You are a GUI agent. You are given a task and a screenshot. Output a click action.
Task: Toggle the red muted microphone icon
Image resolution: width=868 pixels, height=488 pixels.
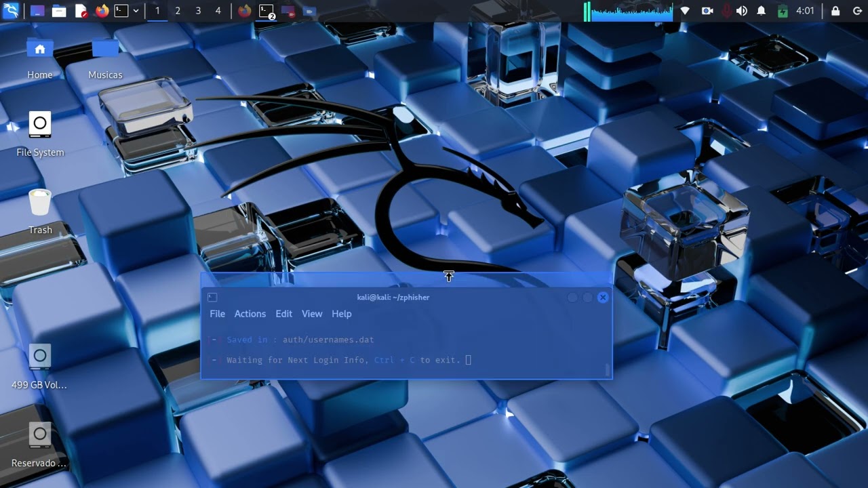pos(727,11)
